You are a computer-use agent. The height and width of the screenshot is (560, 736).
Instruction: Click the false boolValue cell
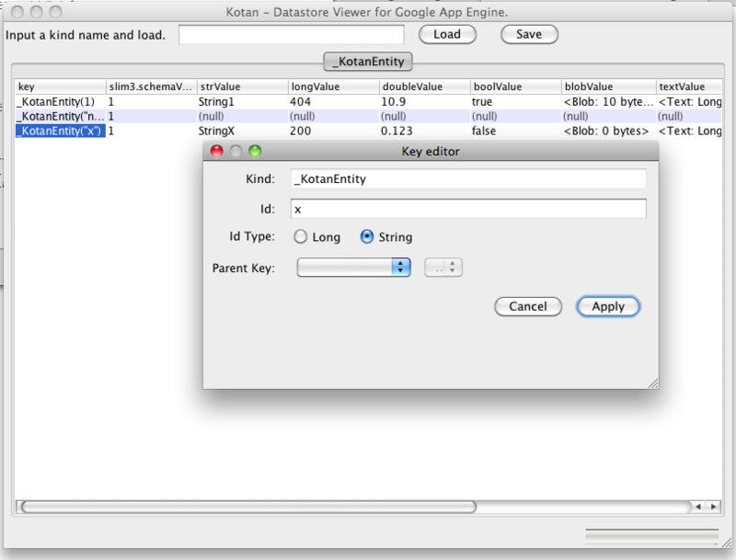516,131
